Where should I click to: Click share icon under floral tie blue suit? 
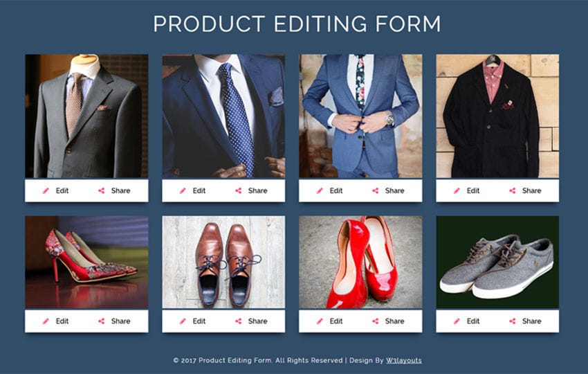coord(376,190)
